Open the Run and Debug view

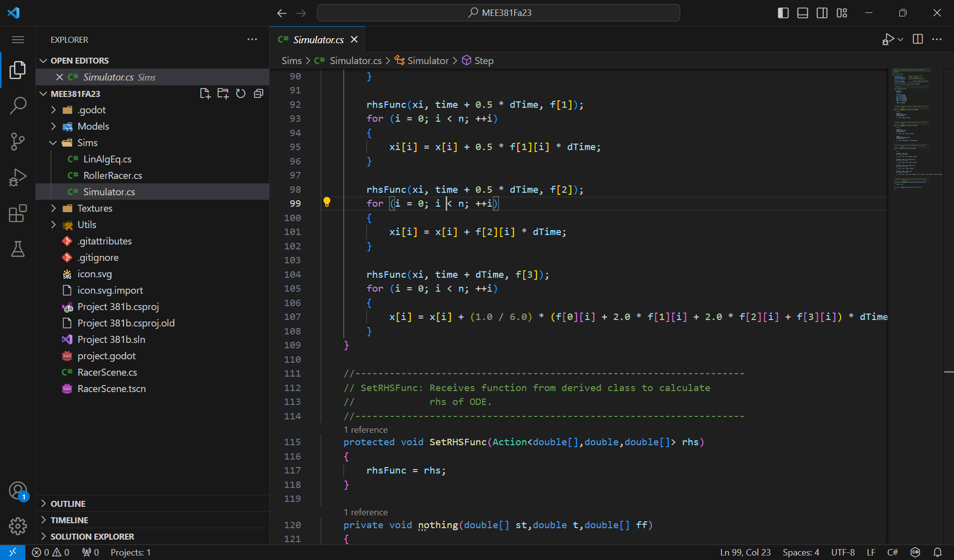pyautogui.click(x=18, y=177)
